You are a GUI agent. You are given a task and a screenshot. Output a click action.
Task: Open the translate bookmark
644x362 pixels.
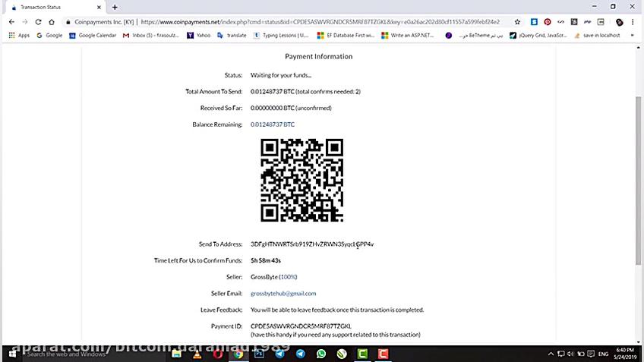(232, 36)
